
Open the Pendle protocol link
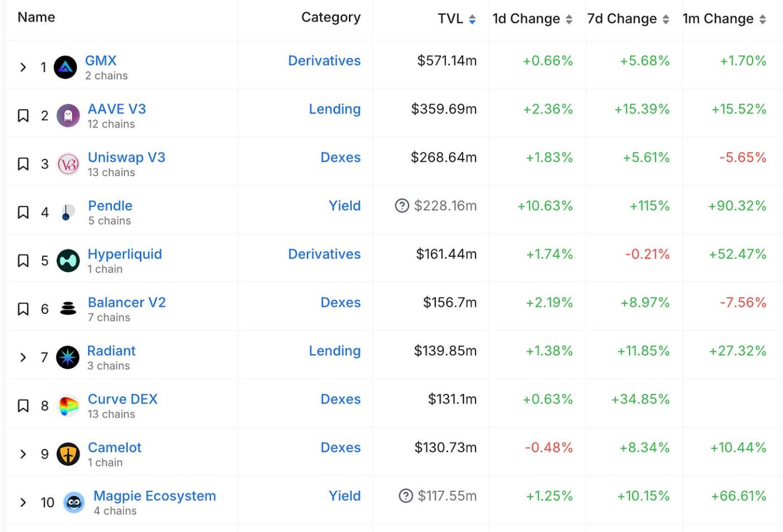point(110,206)
